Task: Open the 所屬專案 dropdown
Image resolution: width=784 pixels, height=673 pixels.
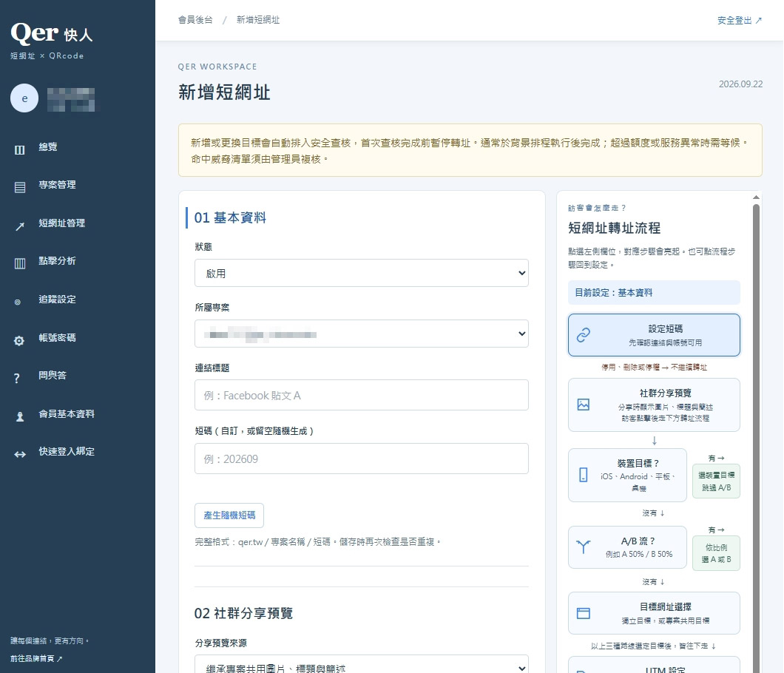Action: (362, 334)
